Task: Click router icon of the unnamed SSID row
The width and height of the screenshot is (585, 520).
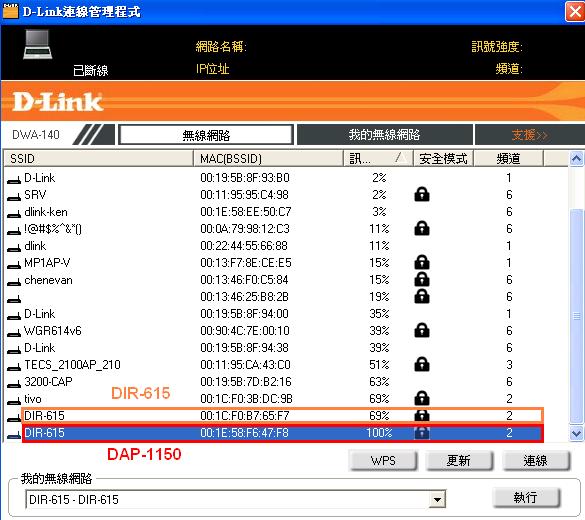Action: click(x=14, y=299)
